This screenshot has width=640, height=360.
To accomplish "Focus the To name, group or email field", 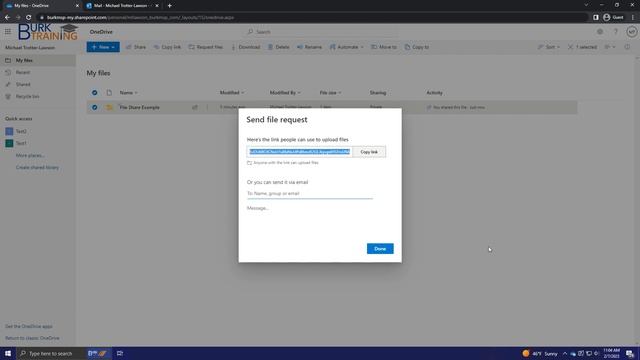I will (x=309, y=193).
